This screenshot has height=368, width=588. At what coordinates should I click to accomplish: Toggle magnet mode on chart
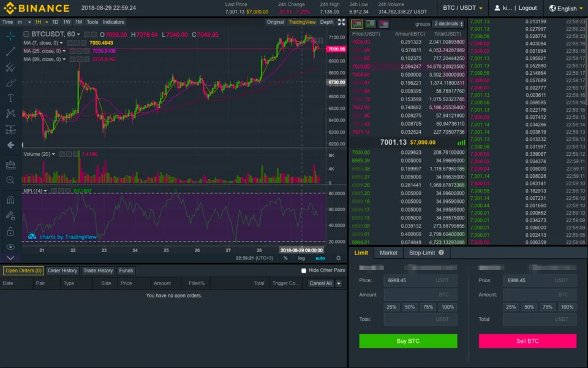[x=10, y=200]
